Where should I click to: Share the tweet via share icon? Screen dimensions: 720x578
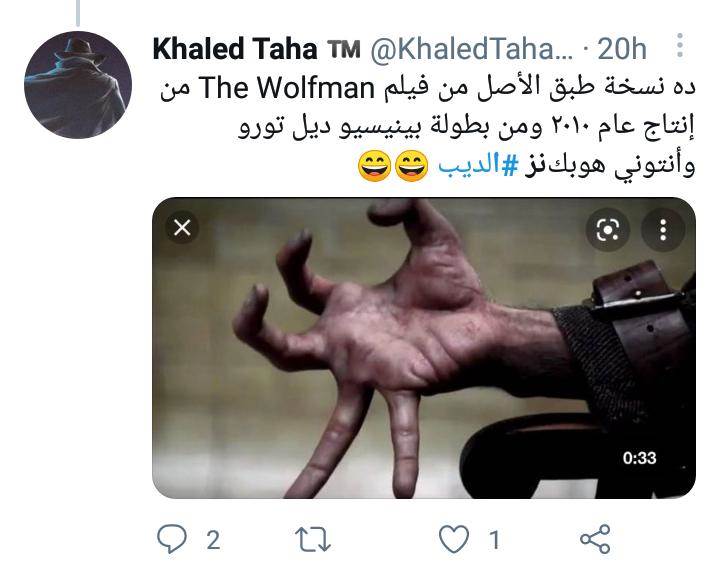coord(595,539)
